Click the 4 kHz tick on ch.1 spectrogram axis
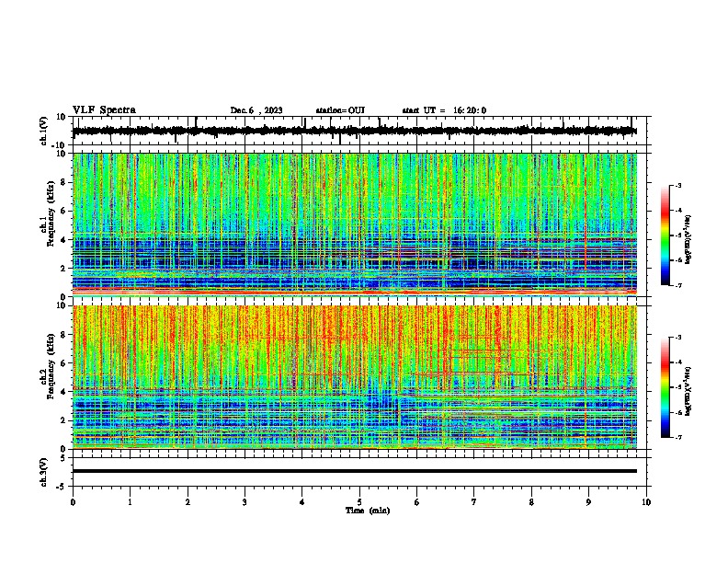The width and height of the screenshot is (728, 563). click(x=64, y=240)
